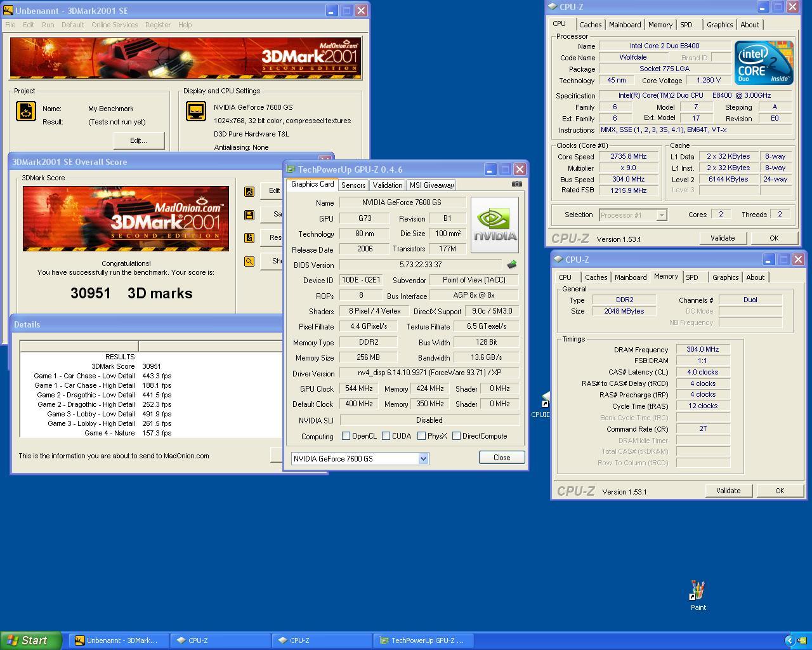Click the Windows Start button

click(31, 640)
